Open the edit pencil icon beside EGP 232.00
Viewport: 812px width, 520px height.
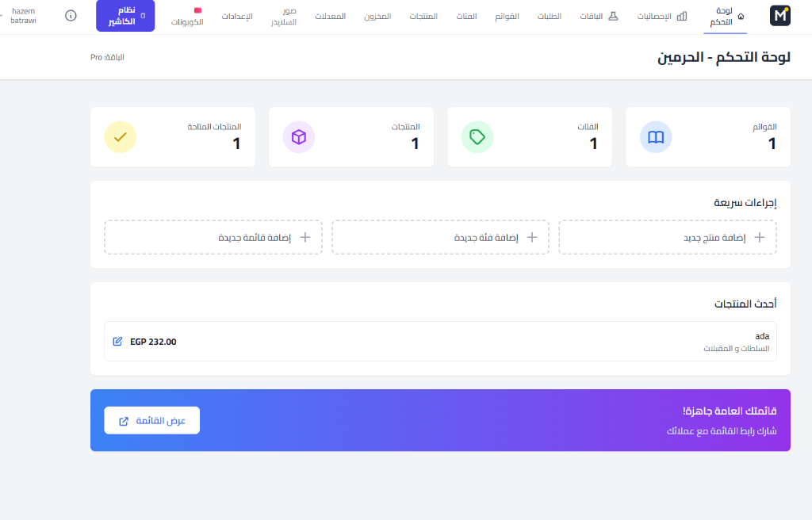click(117, 342)
